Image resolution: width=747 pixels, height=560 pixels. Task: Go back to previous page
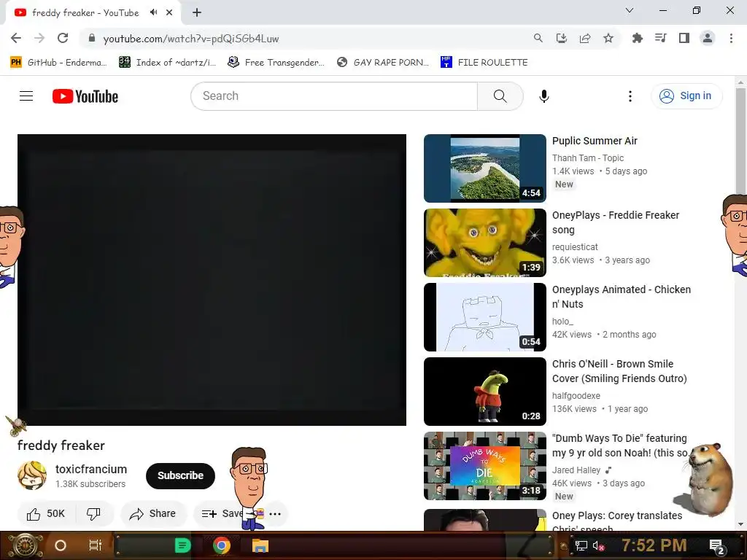[16, 38]
